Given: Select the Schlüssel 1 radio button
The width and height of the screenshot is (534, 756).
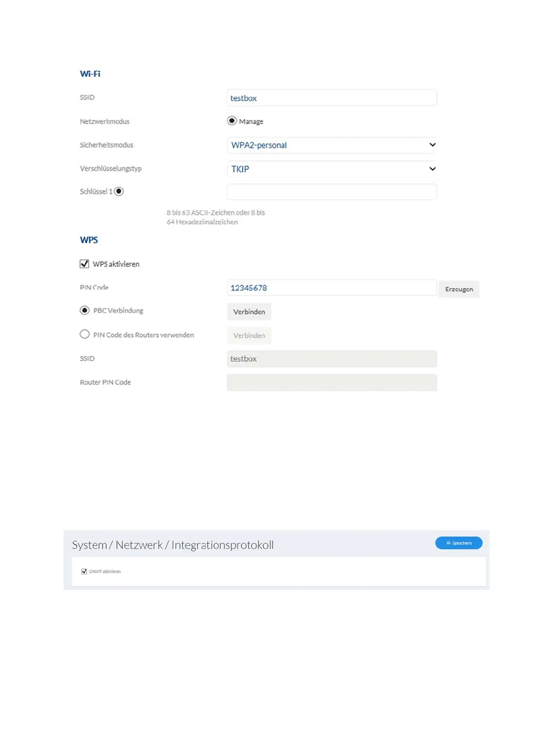Looking at the screenshot, I should click(119, 191).
